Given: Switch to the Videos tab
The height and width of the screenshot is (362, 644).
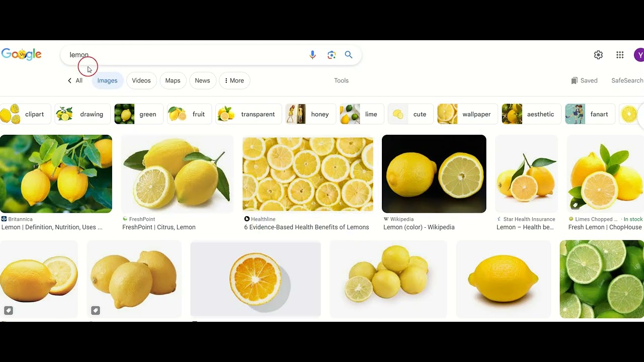Looking at the screenshot, I should (x=141, y=80).
